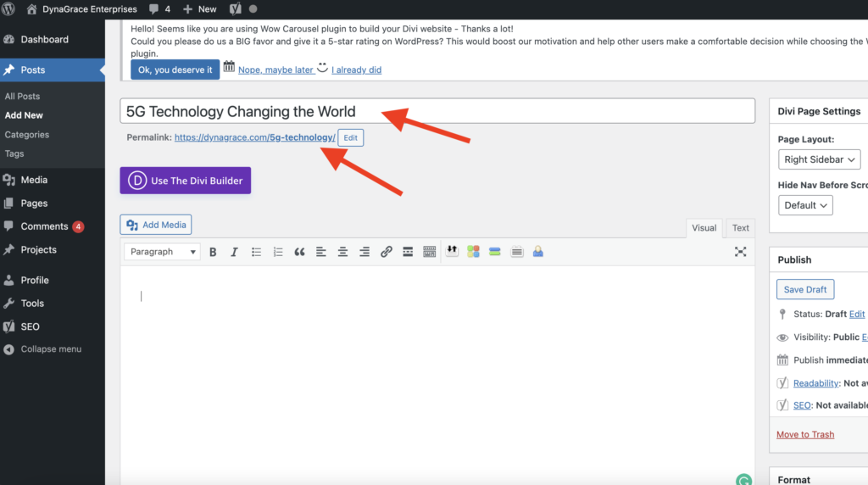Click the blockquote icon
Viewport: 868px width, 485px height.
coord(299,252)
